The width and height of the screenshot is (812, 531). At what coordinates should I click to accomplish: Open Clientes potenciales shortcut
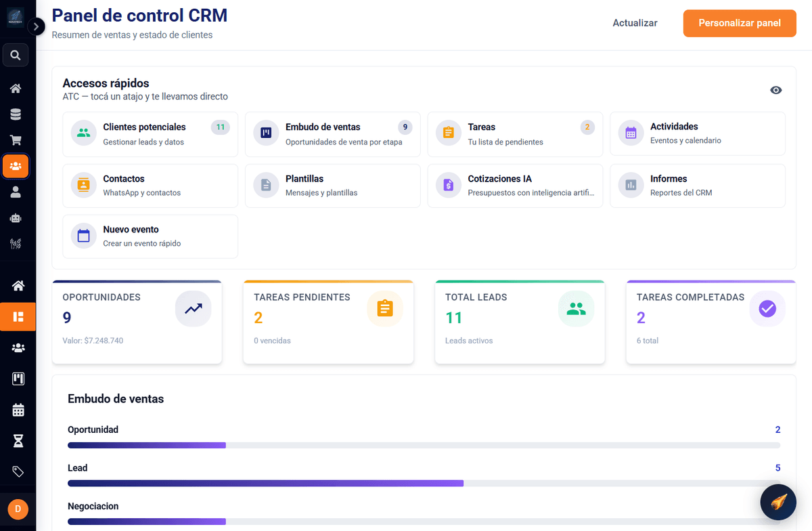click(150, 134)
